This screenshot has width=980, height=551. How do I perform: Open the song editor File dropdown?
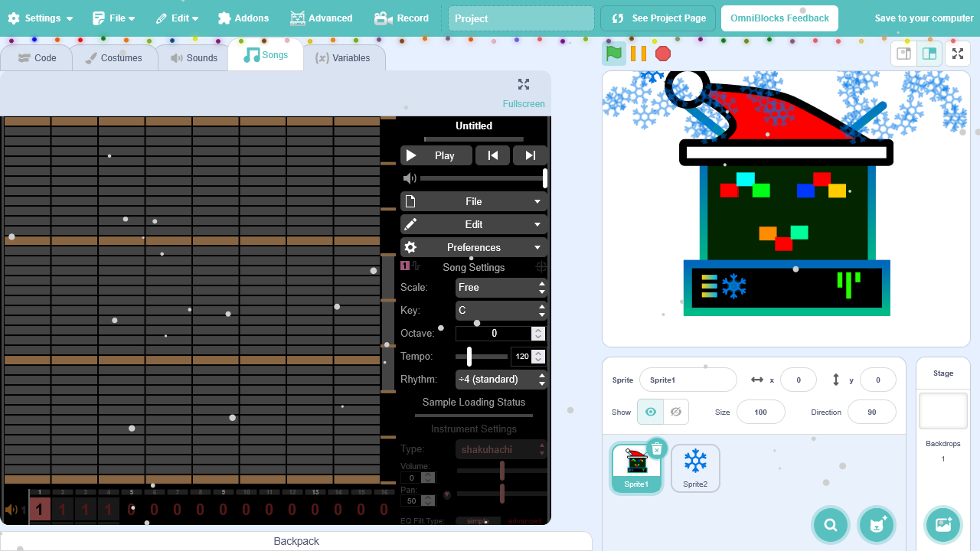[474, 201]
